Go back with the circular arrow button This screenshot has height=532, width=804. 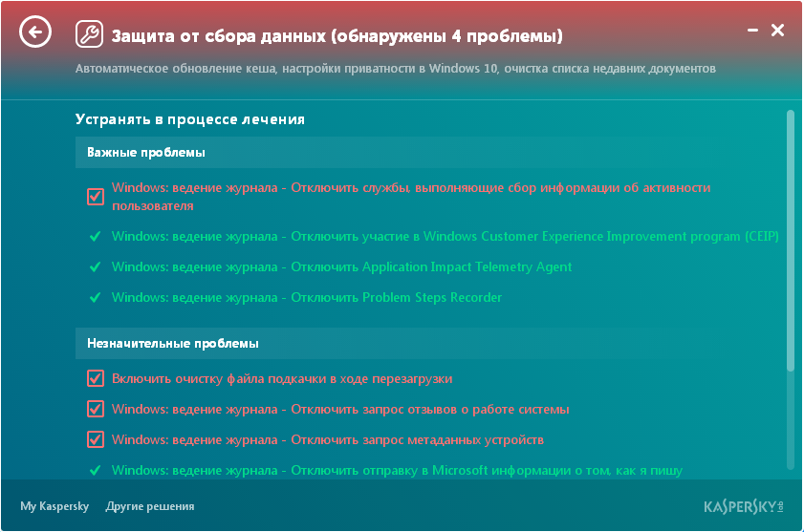click(35, 32)
